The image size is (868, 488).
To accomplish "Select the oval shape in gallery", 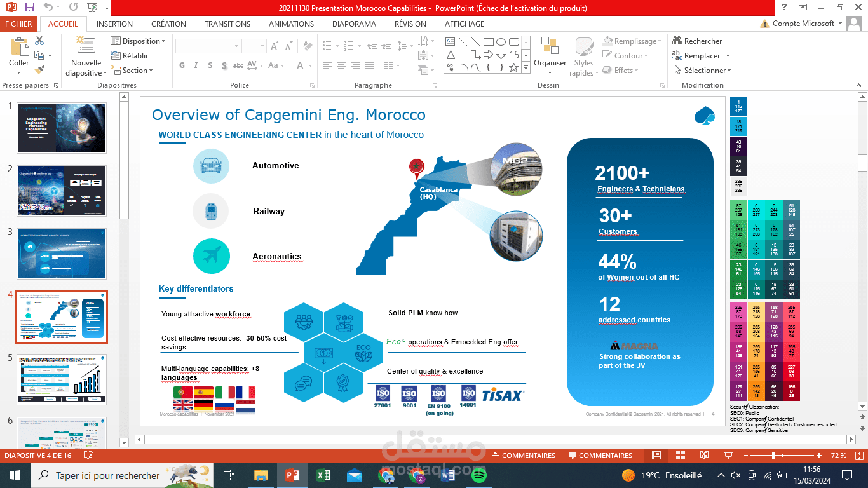I will [501, 42].
